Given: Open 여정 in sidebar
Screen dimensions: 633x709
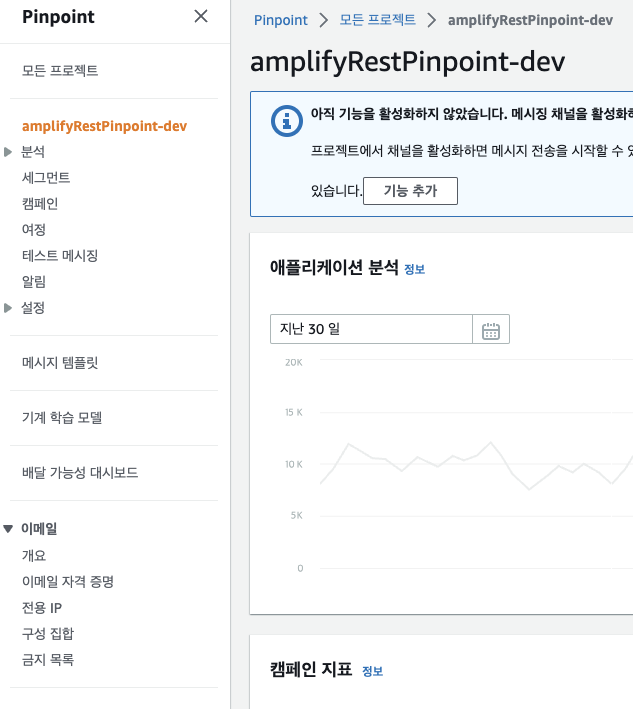Looking at the screenshot, I should (x=33, y=230).
